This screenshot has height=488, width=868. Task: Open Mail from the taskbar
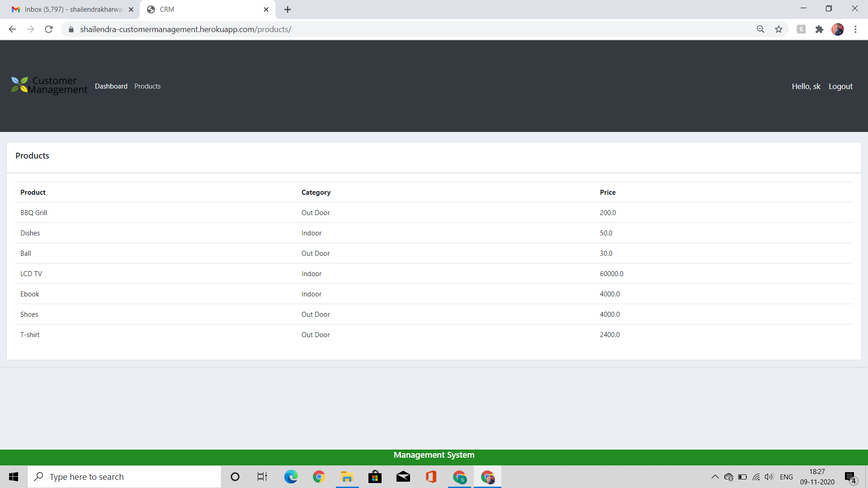pos(403,477)
